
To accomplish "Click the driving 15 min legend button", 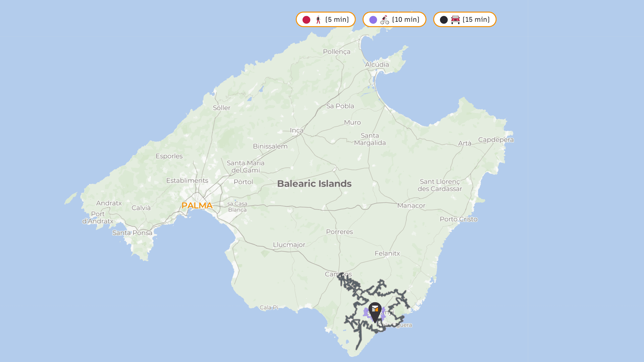I will tap(465, 19).
